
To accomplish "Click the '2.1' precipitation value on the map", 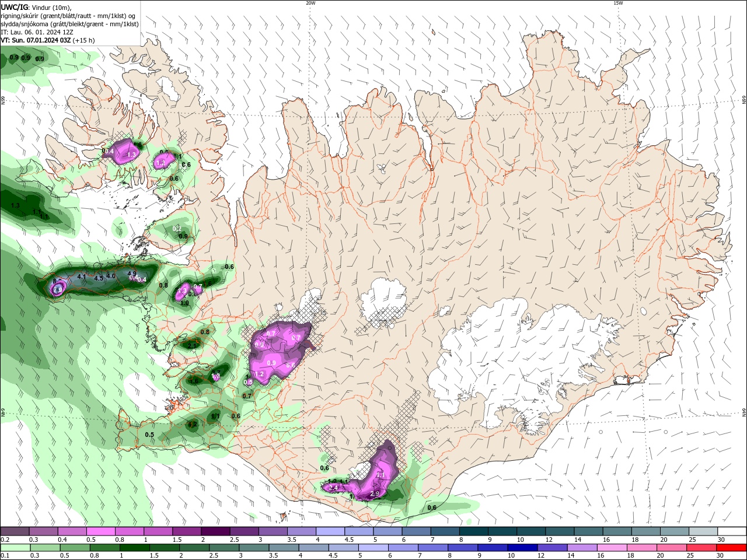I will pos(193,346).
